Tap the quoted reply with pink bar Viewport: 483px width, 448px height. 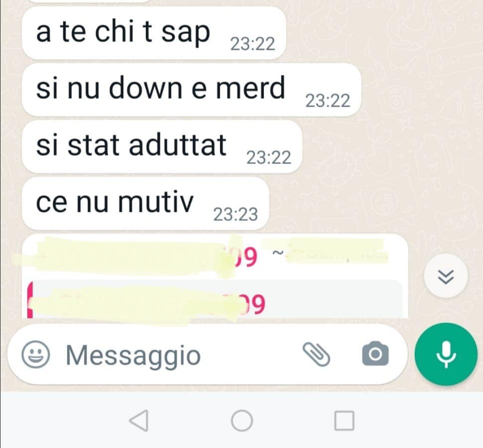[215, 299]
